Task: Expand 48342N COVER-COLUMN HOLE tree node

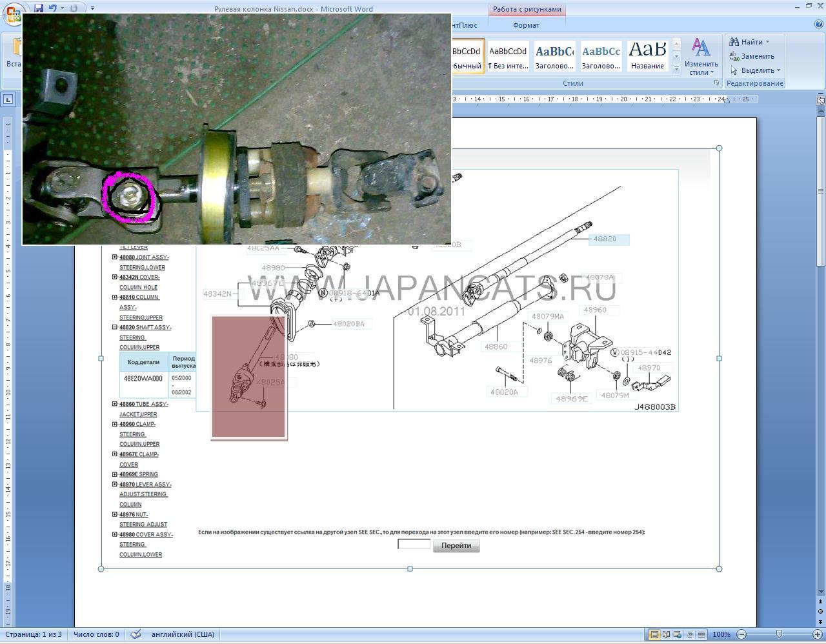Action: [x=115, y=277]
